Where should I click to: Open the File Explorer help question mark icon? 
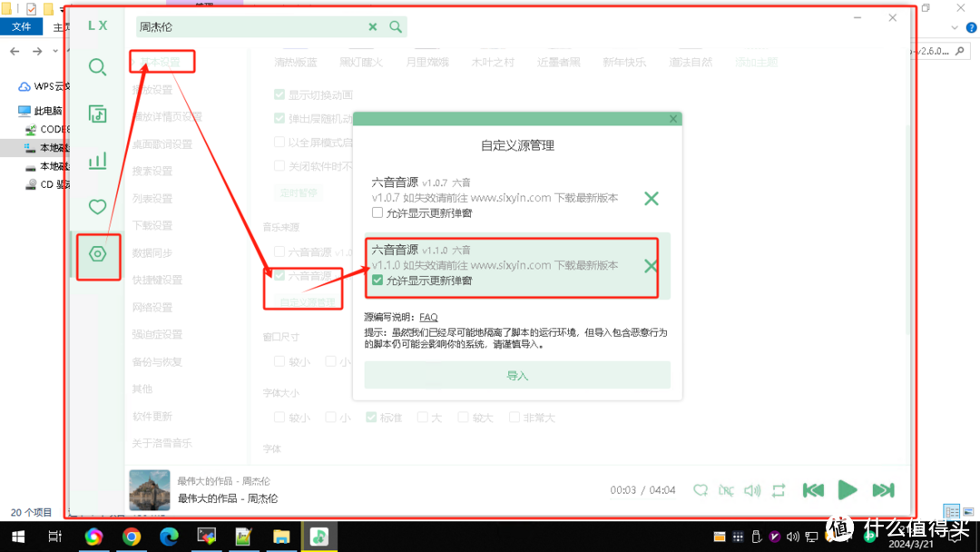(x=971, y=27)
